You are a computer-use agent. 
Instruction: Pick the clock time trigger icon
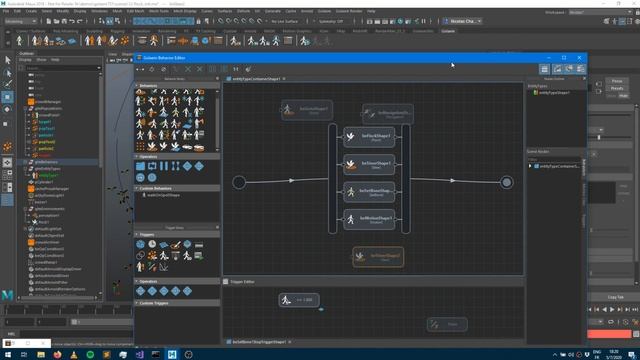pyautogui.click(x=152, y=244)
